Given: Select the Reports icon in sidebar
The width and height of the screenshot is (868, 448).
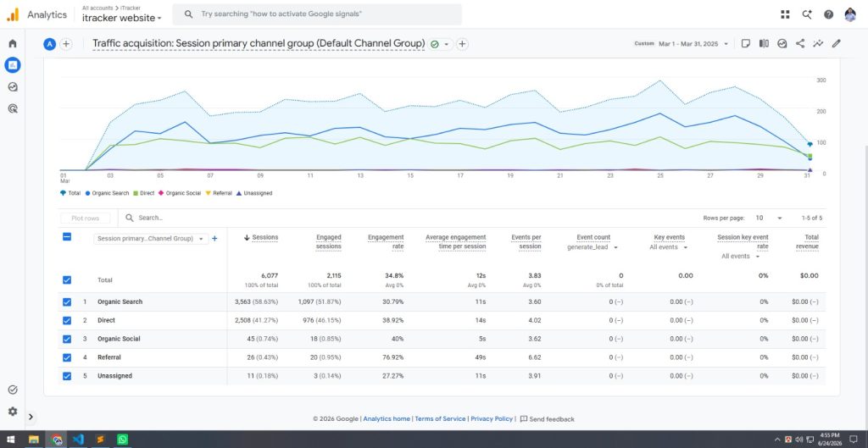Looking at the screenshot, I should point(13,65).
